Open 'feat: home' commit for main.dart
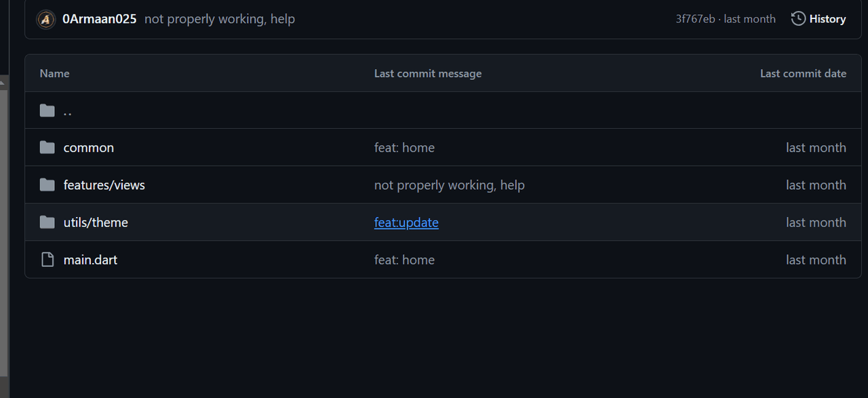This screenshot has height=398, width=868. (x=404, y=260)
